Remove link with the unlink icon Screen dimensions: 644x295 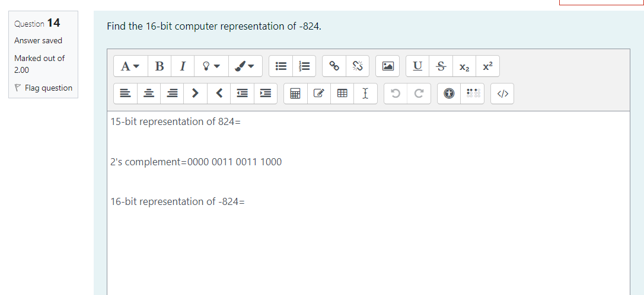tap(358, 66)
